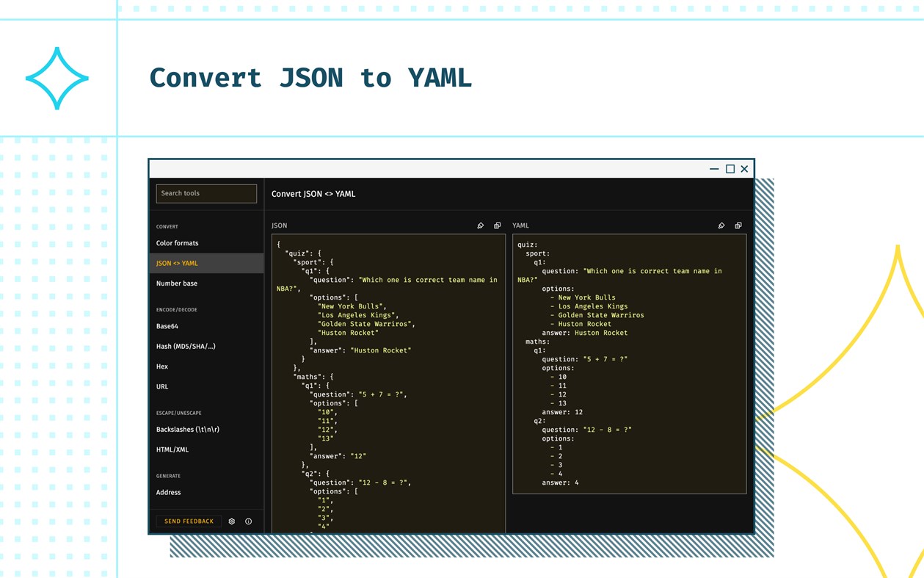
Task: Click the JSON line "New York Bulls",
Action: click(352, 306)
